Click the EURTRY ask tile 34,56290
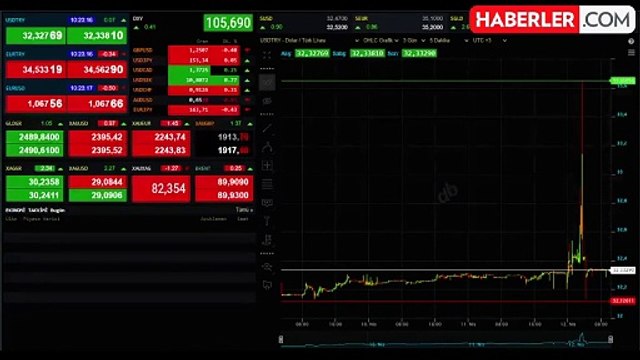The image size is (640, 360). pyautogui.click(x=97, y=70)
